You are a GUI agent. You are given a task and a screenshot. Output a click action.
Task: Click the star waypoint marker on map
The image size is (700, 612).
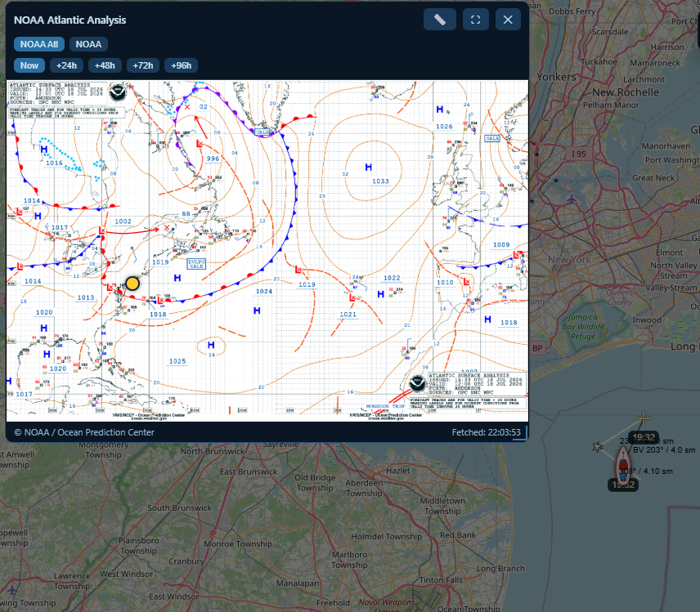(597, 446)
